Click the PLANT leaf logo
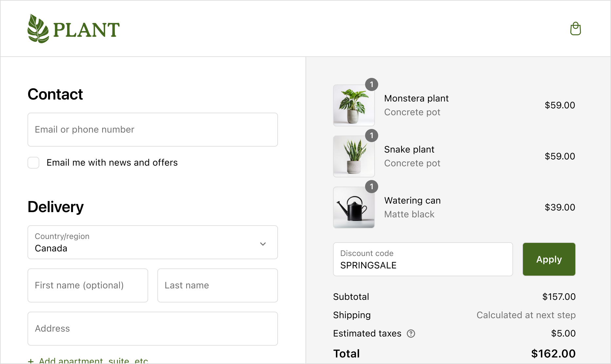 [x=74, y=29]
